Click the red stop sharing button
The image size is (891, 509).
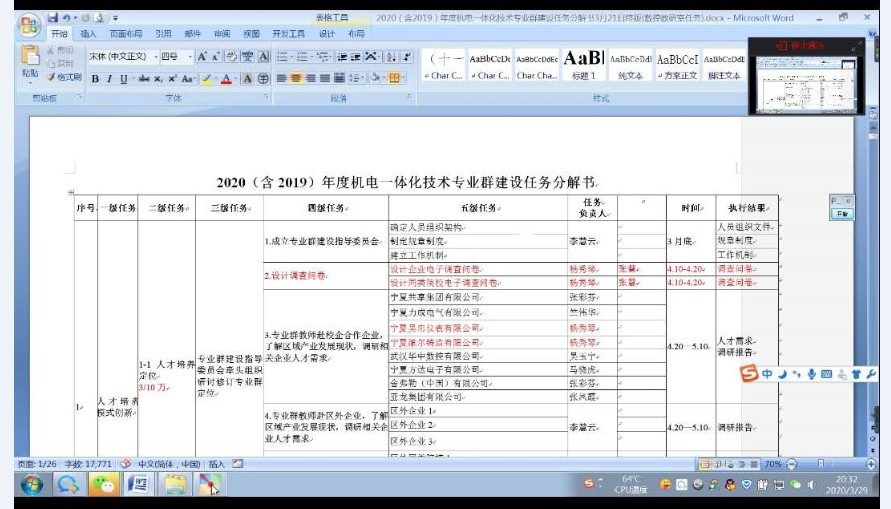click(801, 46)
